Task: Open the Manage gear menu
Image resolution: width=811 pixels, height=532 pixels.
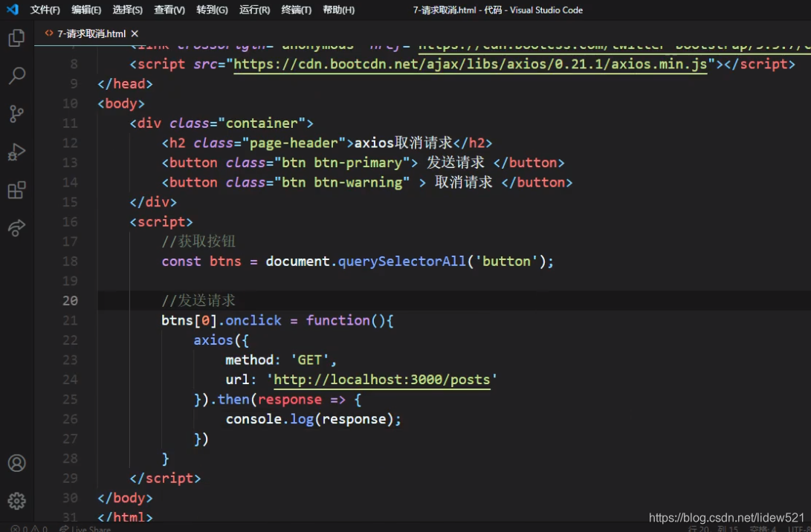Action: (16, 501)
